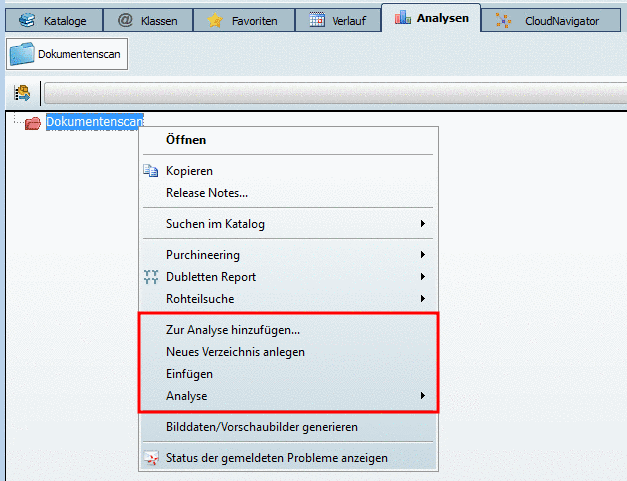Click the reported problems status icon
Viewport: 627px width, 481px height.
(151, 458)
